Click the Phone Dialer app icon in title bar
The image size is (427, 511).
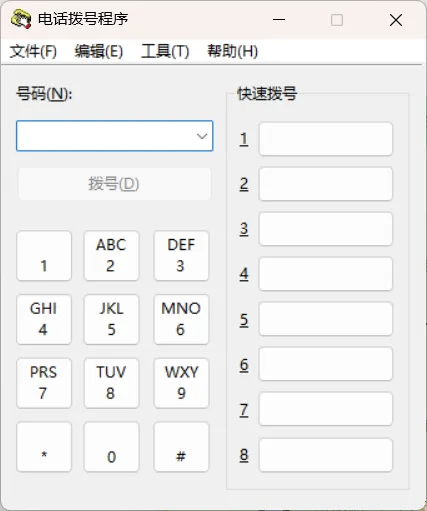(x=21, y=19)
